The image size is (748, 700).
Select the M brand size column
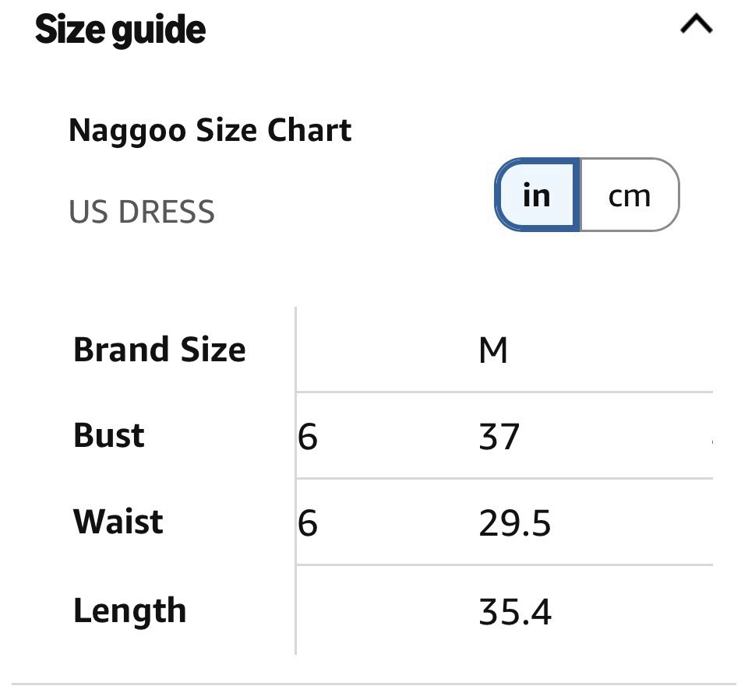[x=492, y=350]
